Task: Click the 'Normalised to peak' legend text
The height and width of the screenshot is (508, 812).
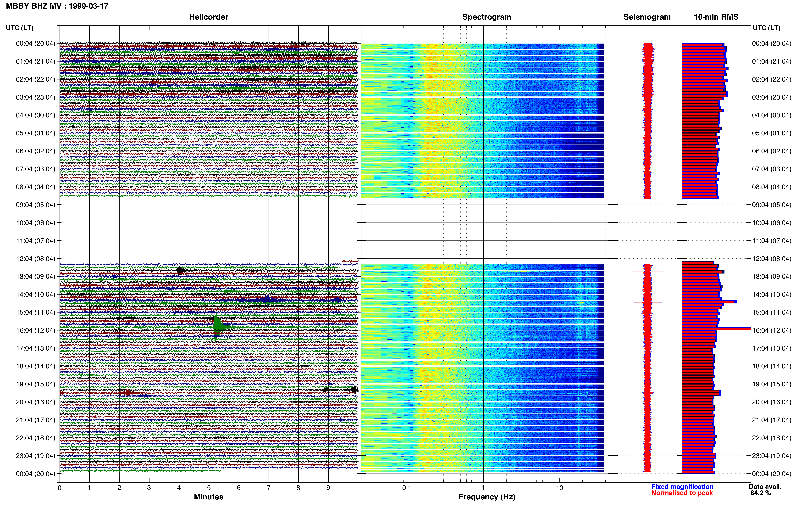Action: 682,493
